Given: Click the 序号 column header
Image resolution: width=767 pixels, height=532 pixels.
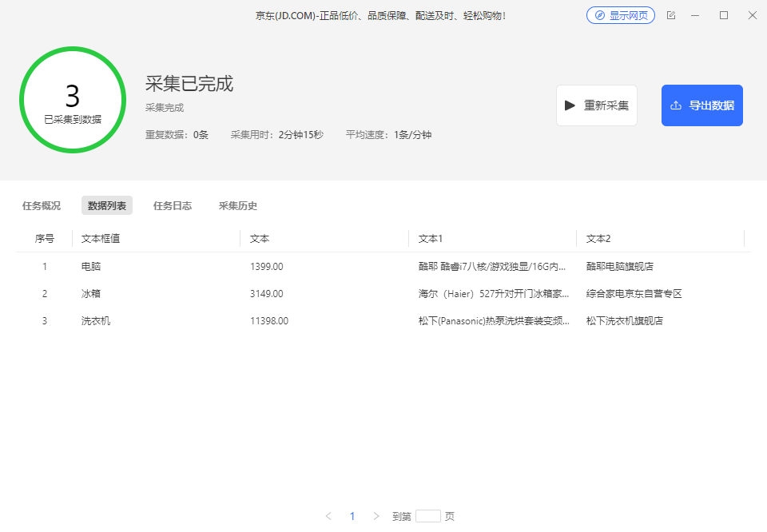Looking at the screenshot, I should click(x=45, y=239).
